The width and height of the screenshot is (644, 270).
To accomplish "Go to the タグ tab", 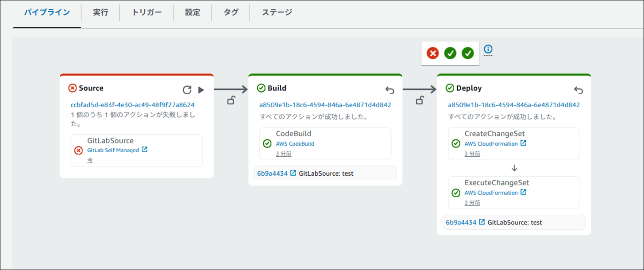I will pyautogui.click(x=231, y=12).
